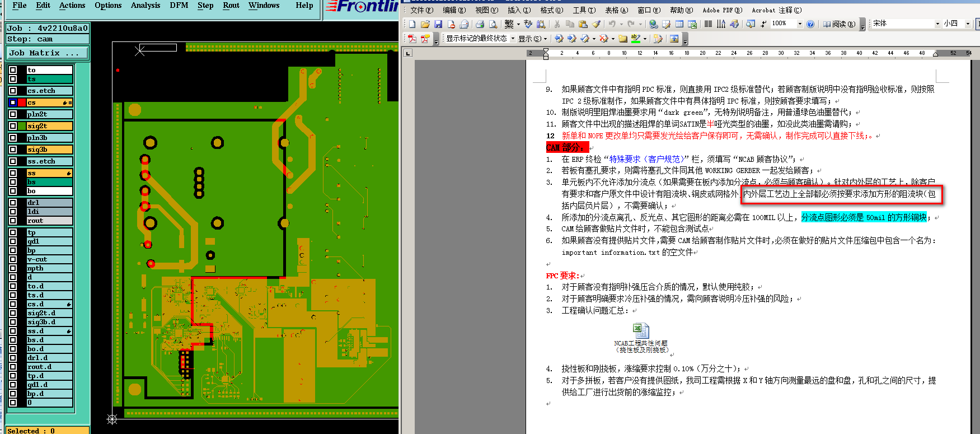Open the Frontline Analysis menu
This screenshot has width=980, height=434.
tap(146, 6)
